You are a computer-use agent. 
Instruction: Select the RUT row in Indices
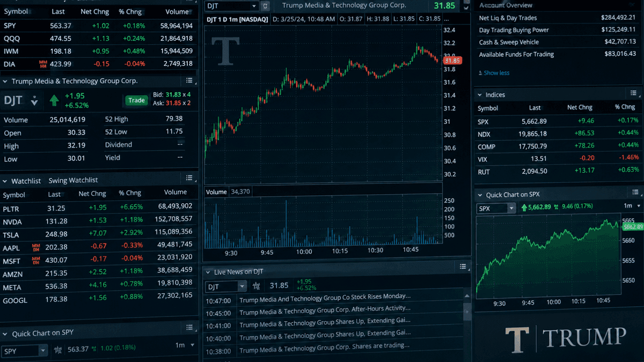click(559, 171)
